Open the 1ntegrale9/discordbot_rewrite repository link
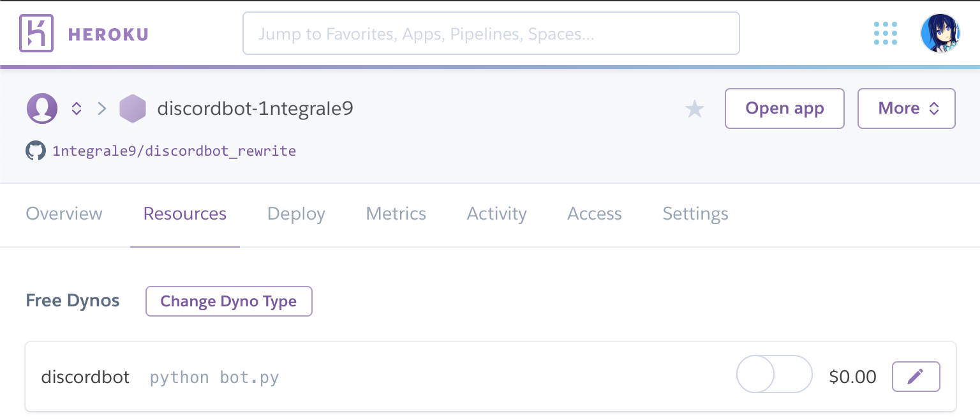Viewport: 980px width, 420px height. (x=174, y=151)
